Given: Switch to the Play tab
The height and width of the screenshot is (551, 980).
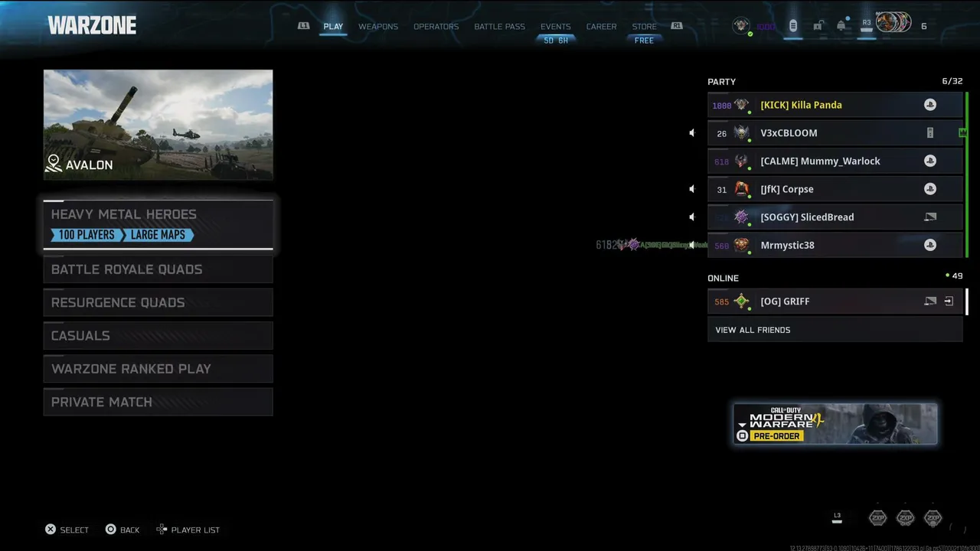Looking at the screenshot, I should click(x=333, y=27).
